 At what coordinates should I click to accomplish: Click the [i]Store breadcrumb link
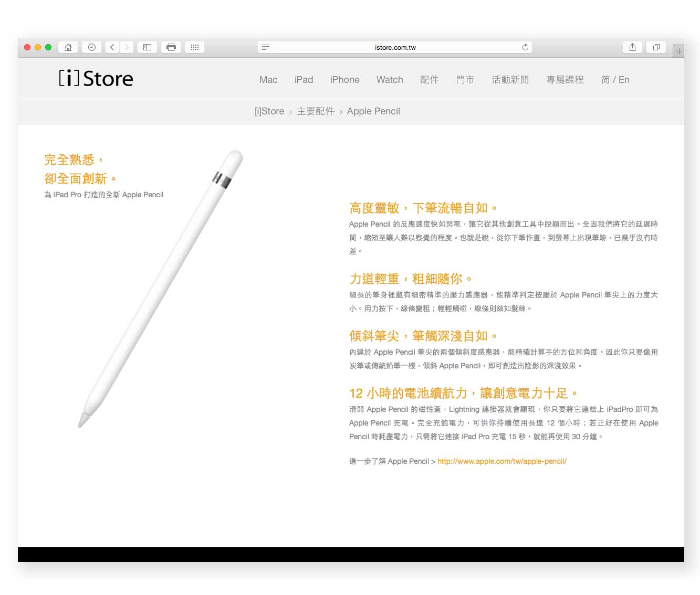coord(269,111)
